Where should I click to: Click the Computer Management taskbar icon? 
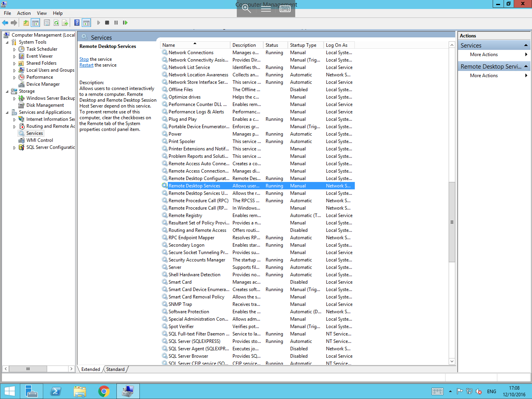click(x=128, y=391)
